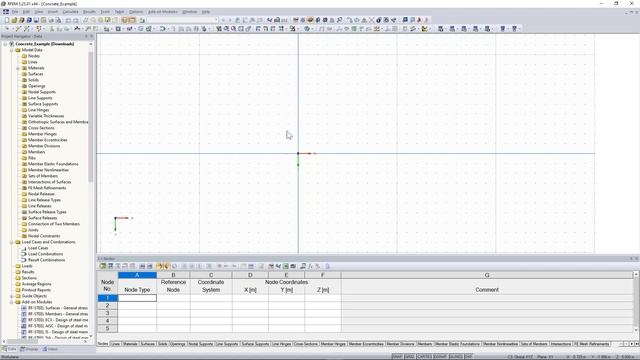This screenshot has height=360, width=640.
Task: Expand the Guide Objects tree node
Action: (12, 296)
